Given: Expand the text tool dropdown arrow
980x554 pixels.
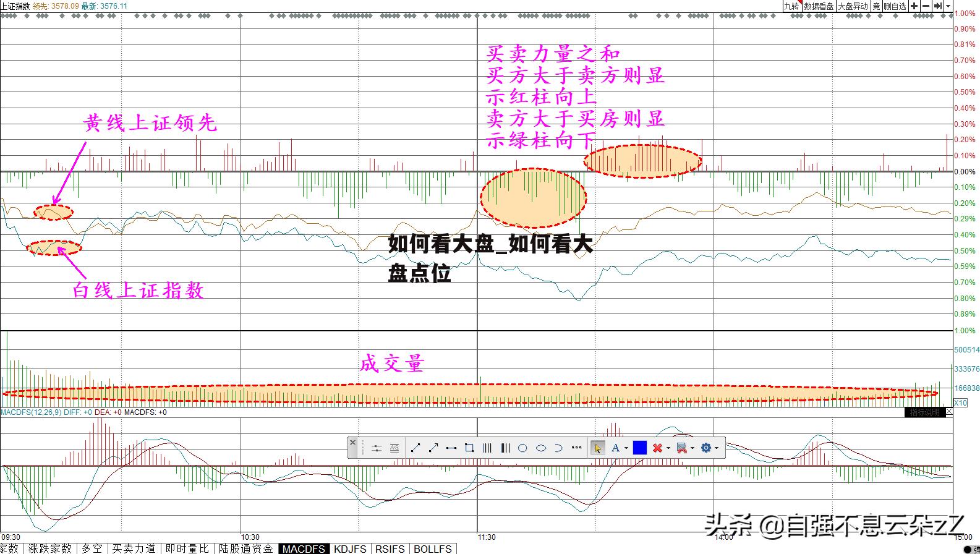Looking at the screenshot, I should (626, 448).
